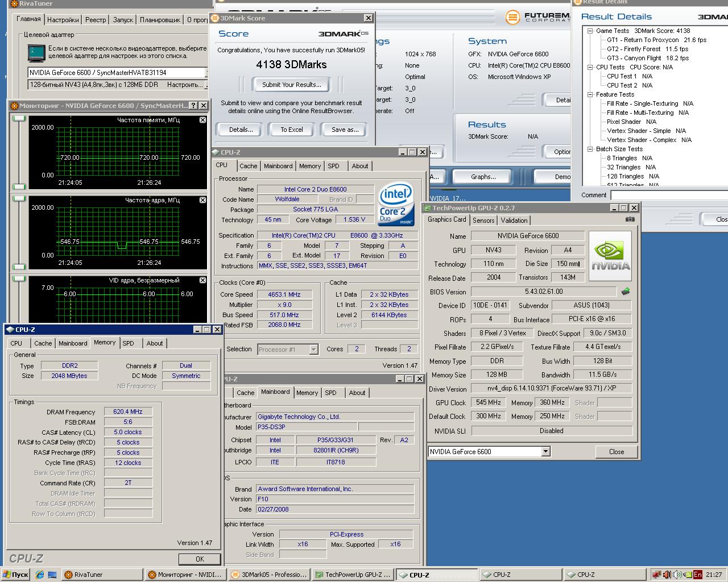The image size is (728, 582).
Task: Click the Details... button in 3DMark Score
Action: [x=241, y=130]
